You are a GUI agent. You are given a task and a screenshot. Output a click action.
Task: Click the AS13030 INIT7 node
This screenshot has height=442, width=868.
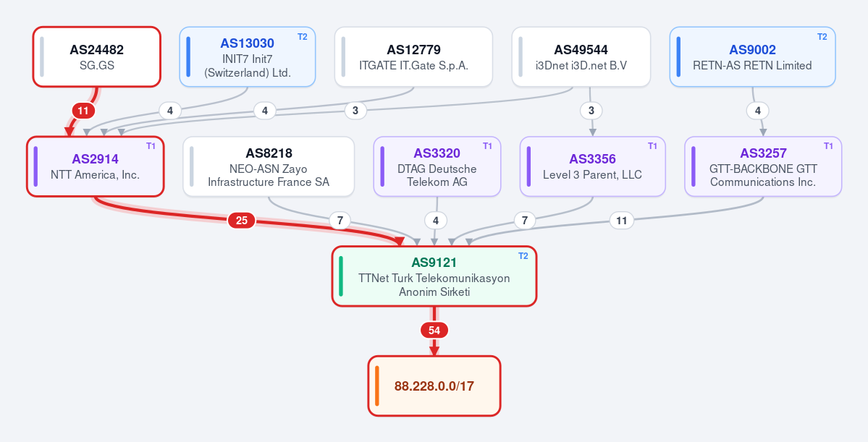[248, 57]
